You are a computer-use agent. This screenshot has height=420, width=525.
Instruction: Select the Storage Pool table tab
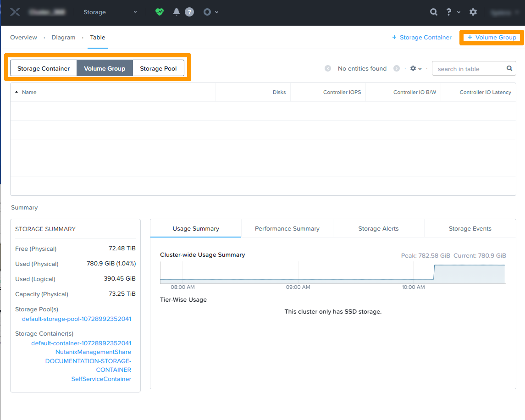pyautogui.click(x=158, y=68)
